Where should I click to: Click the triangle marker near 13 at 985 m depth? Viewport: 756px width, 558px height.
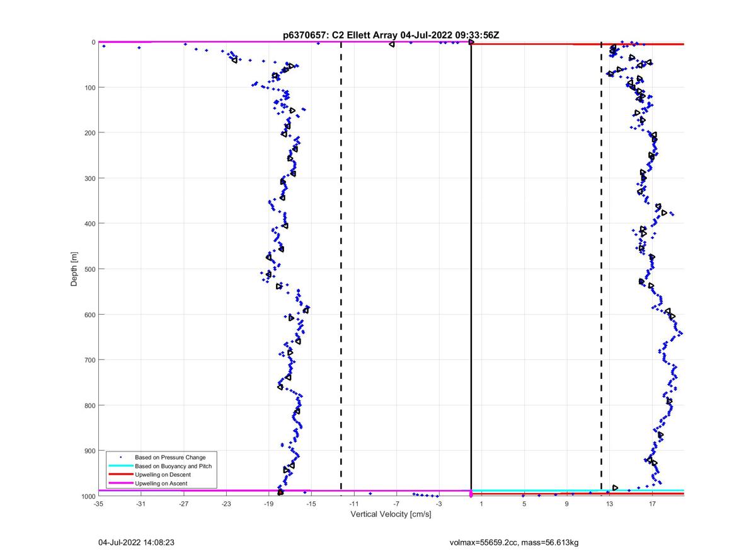coord(616,487)
